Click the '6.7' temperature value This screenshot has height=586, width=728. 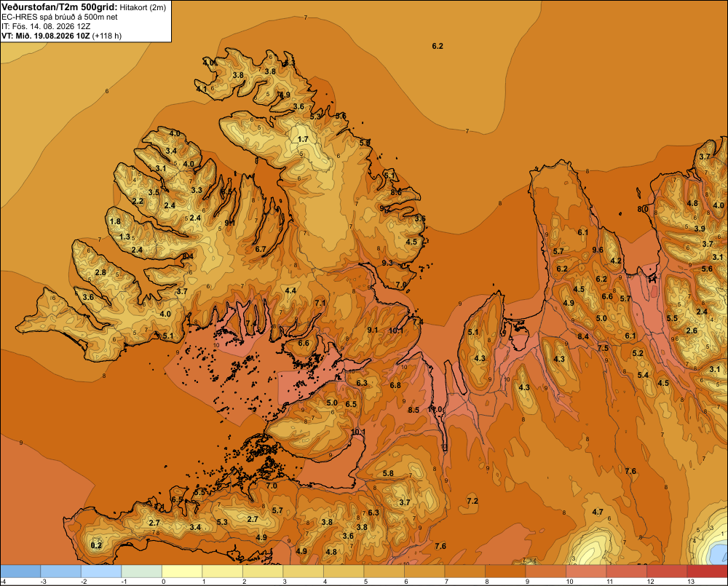coord(261,250)
